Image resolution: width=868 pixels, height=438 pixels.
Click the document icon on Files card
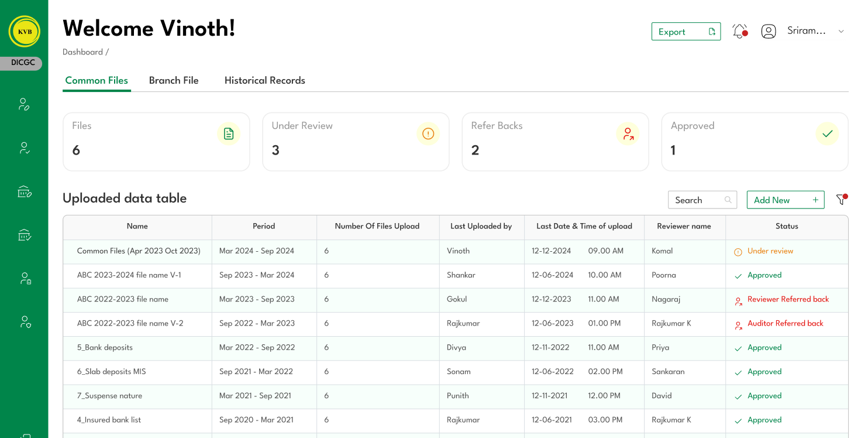[x=229, y=134]
